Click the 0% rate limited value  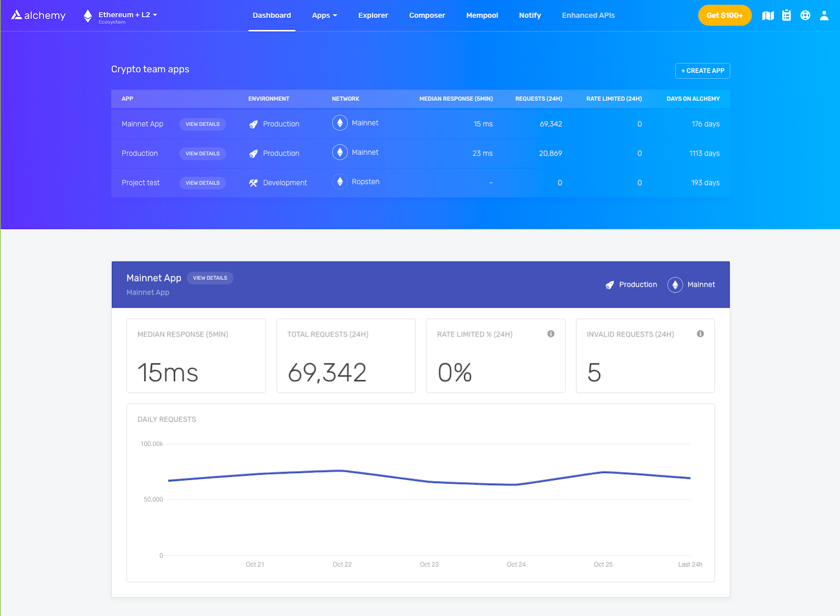click(455, 373)
